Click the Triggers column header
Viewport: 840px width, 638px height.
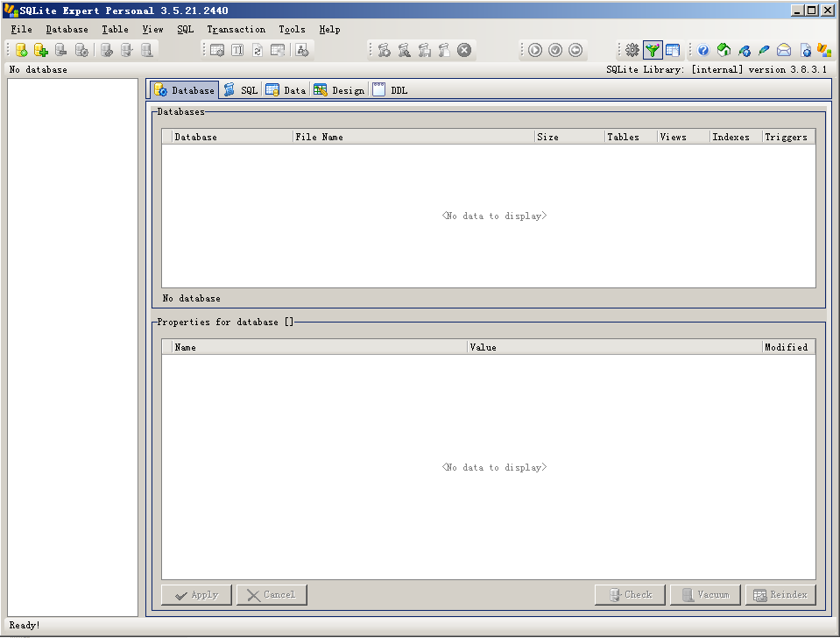[x=788, y=137]
